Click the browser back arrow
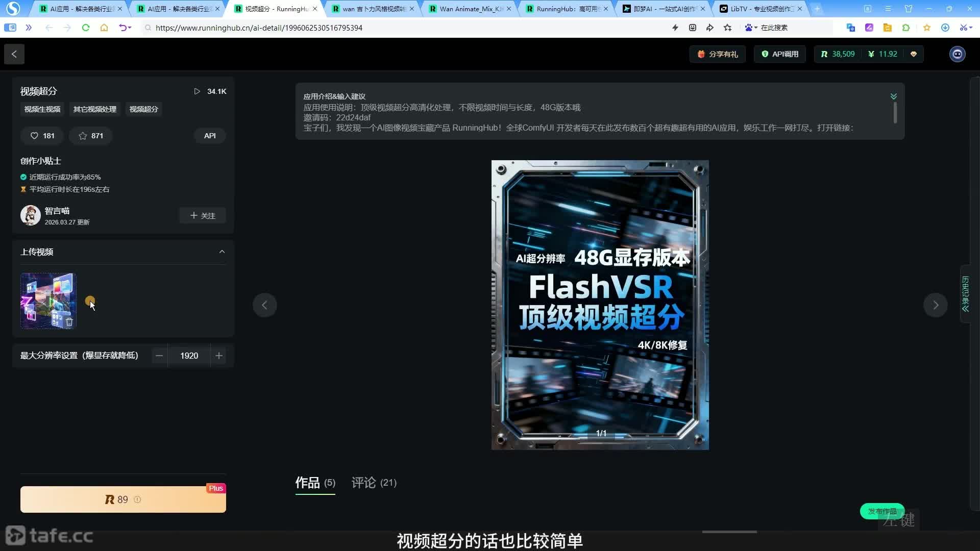The width and height of the screenshot is (980, 551). click(x=49, y=28)
